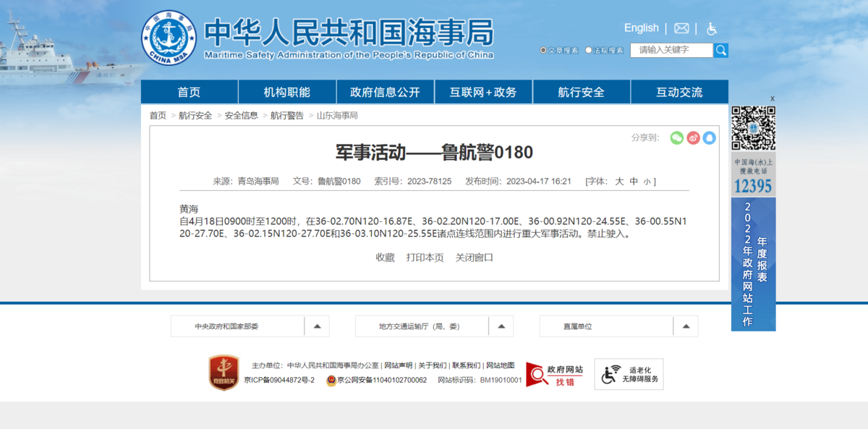
Task: Open the 网站地图 footer link
Action: pyautogui.click(x=501, y=365)
